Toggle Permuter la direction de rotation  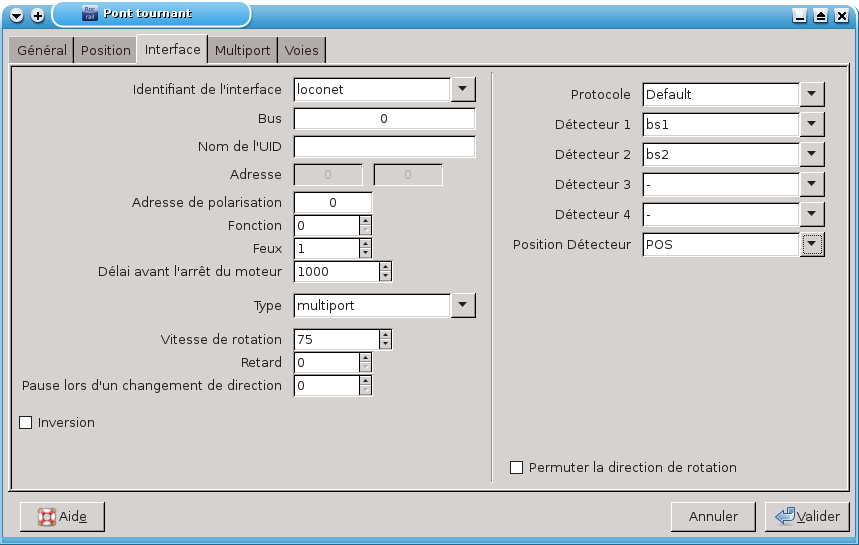click(x=517, y=467)
